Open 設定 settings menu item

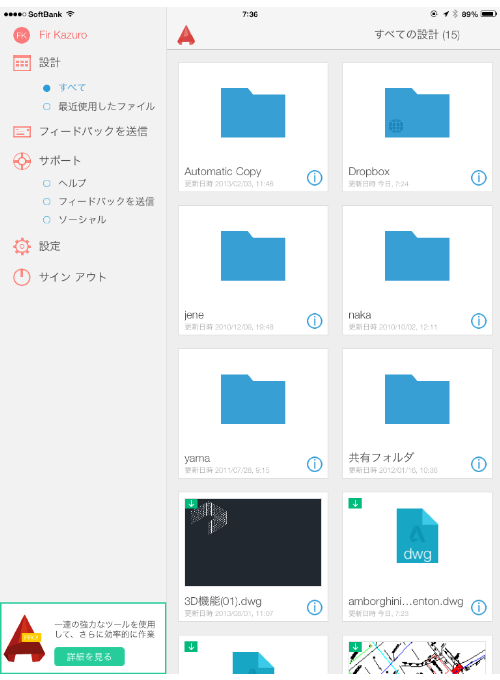click(49, 246)
